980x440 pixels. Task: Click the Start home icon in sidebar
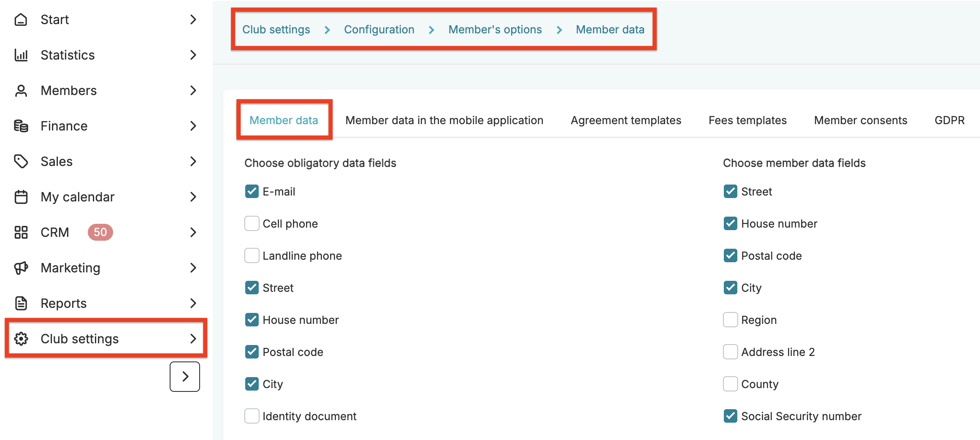pos(21,20)
